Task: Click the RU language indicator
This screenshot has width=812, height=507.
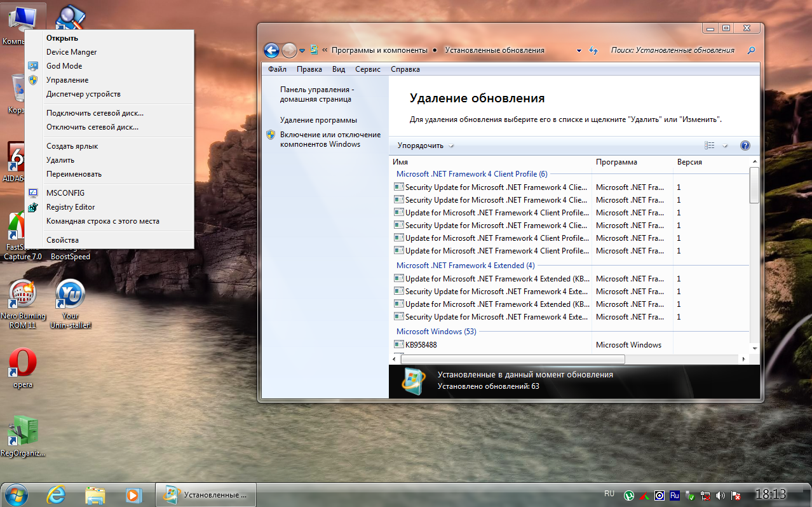Action: (x=609, y=494)
